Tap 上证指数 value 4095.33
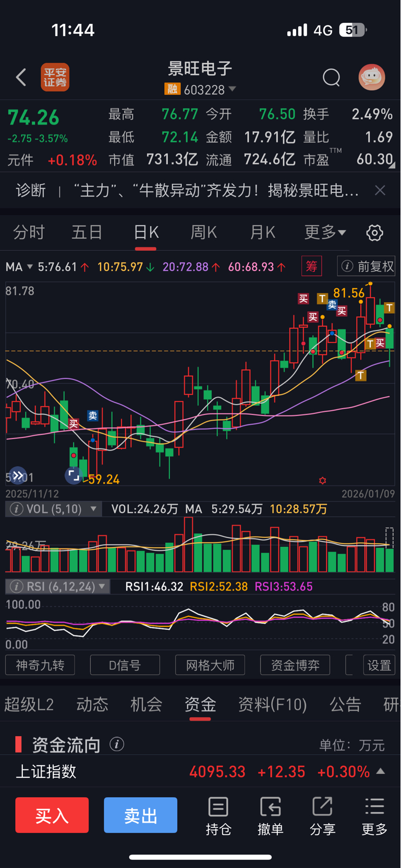 tap(217, 772)
